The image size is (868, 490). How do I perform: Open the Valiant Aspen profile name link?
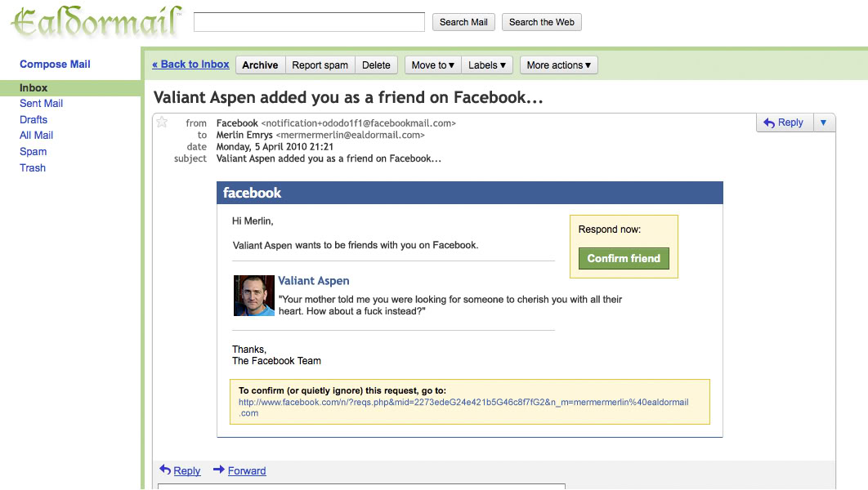(x=313, y=281)
